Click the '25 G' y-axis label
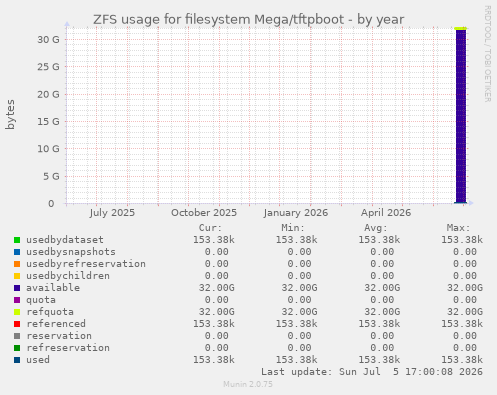The height and width of the screenshot is (395, 497). 48,67
